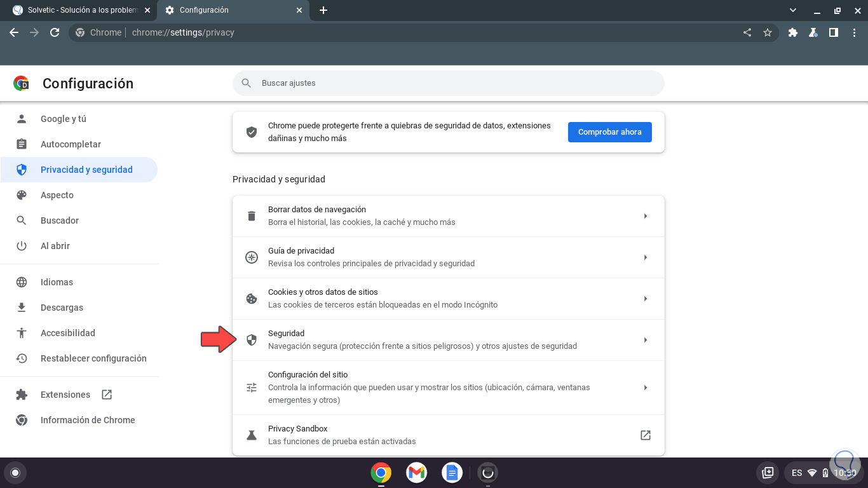Click the ES keyboard language indicator
Screen dimensions: 868x488
797,473
